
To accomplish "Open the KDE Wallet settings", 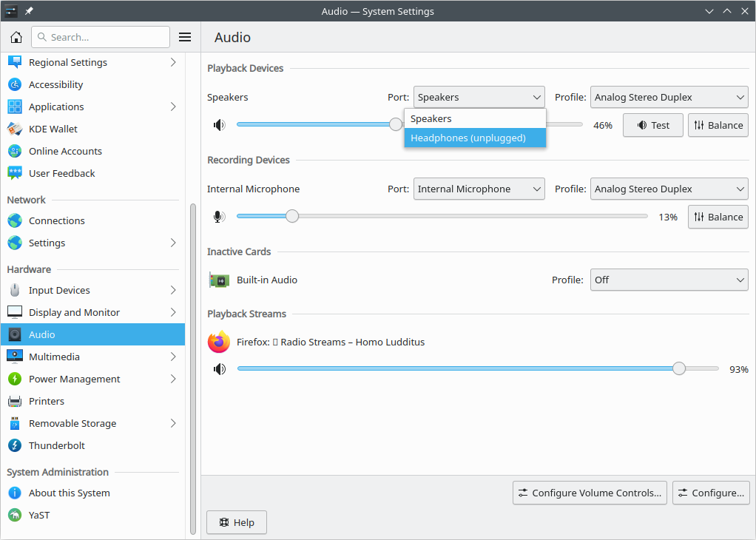I will coord(53,129).
